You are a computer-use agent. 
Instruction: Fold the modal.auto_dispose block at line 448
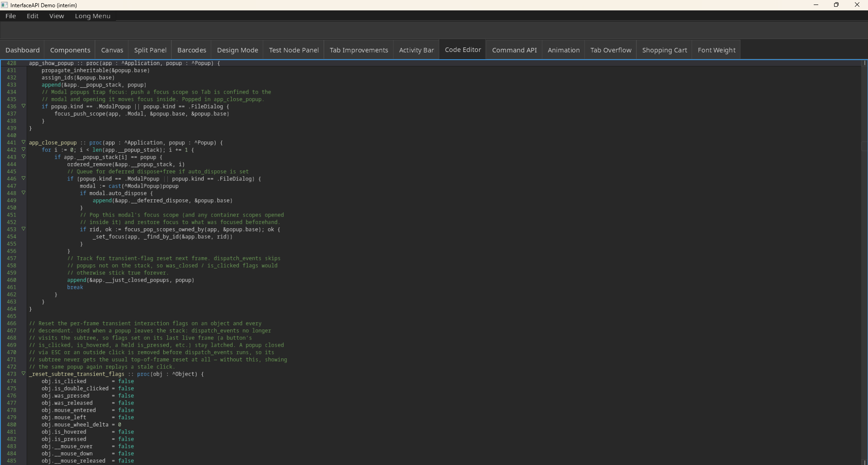coord(24,193)
